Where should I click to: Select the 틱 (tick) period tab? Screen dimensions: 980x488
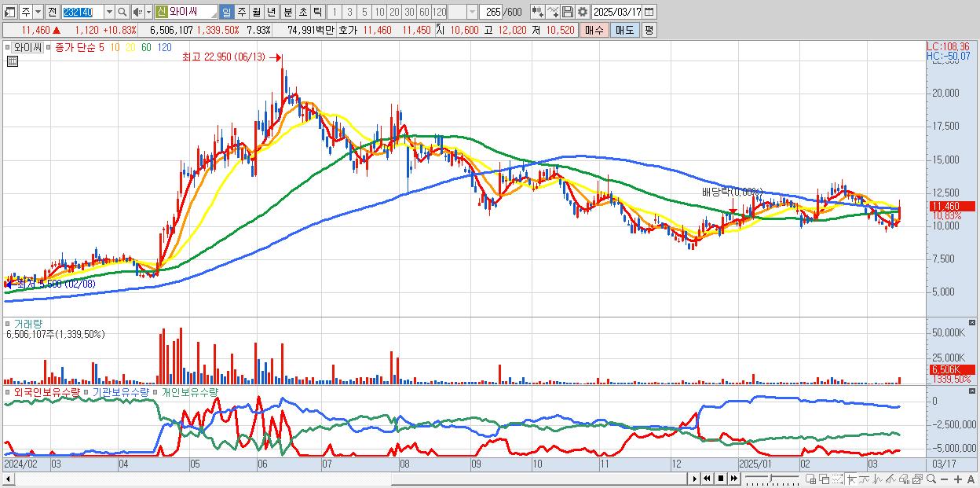point(317,12)
